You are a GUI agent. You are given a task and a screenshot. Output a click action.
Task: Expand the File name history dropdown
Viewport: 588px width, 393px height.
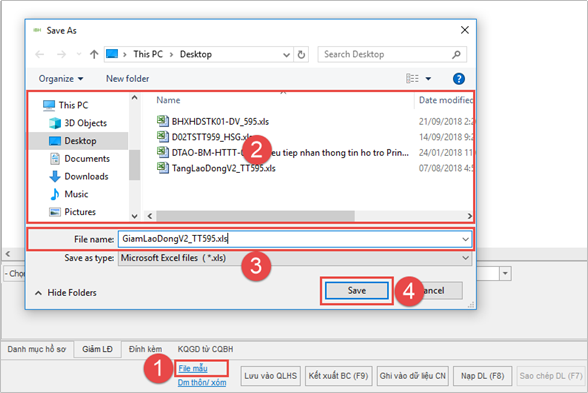tap(465, 239)
